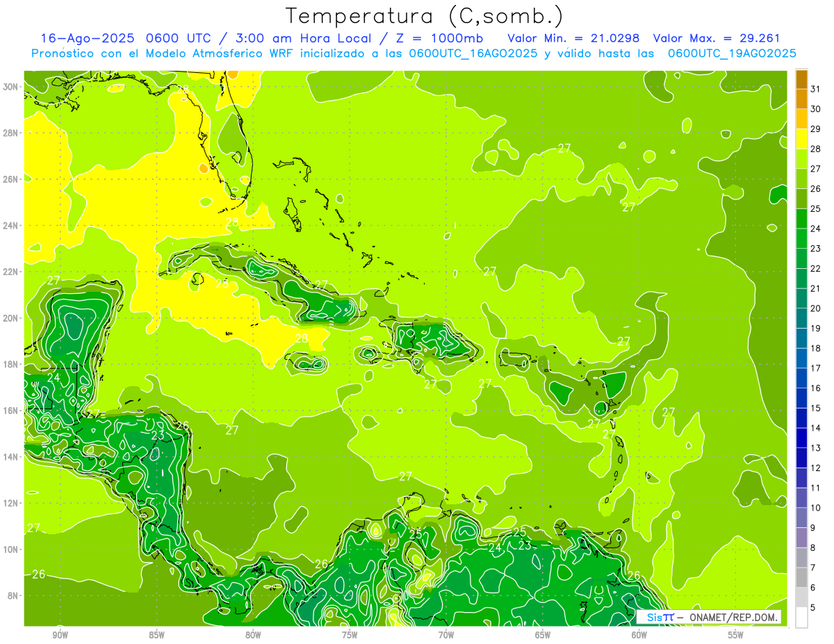
Task: Click the "30N" latitude axis label
Action: [x=11, y=87]
